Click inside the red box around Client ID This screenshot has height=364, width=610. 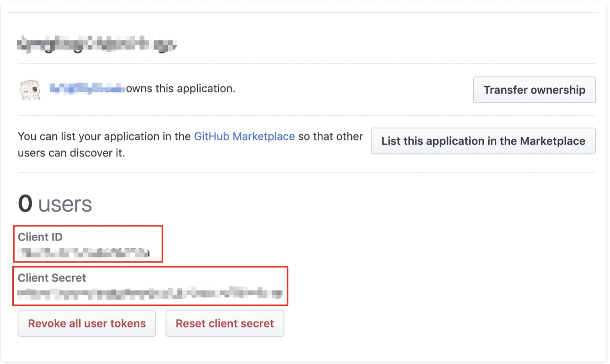(88, 244)
